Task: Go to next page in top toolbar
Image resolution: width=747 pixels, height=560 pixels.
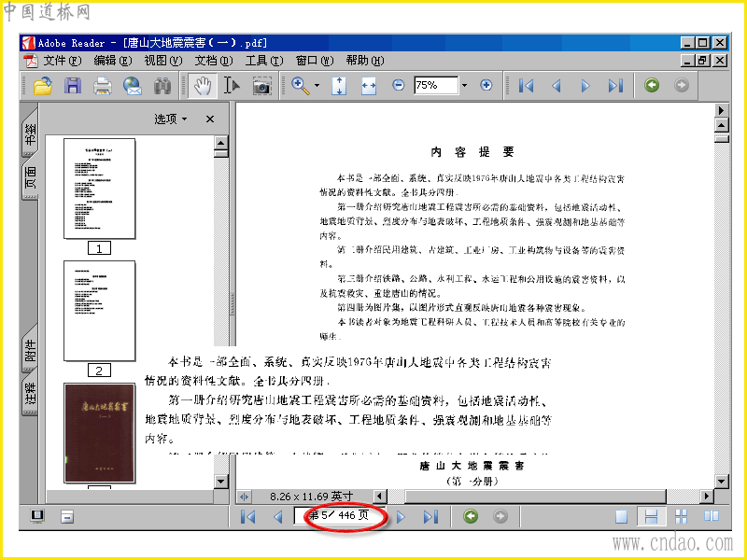Action: coord(585,86)
